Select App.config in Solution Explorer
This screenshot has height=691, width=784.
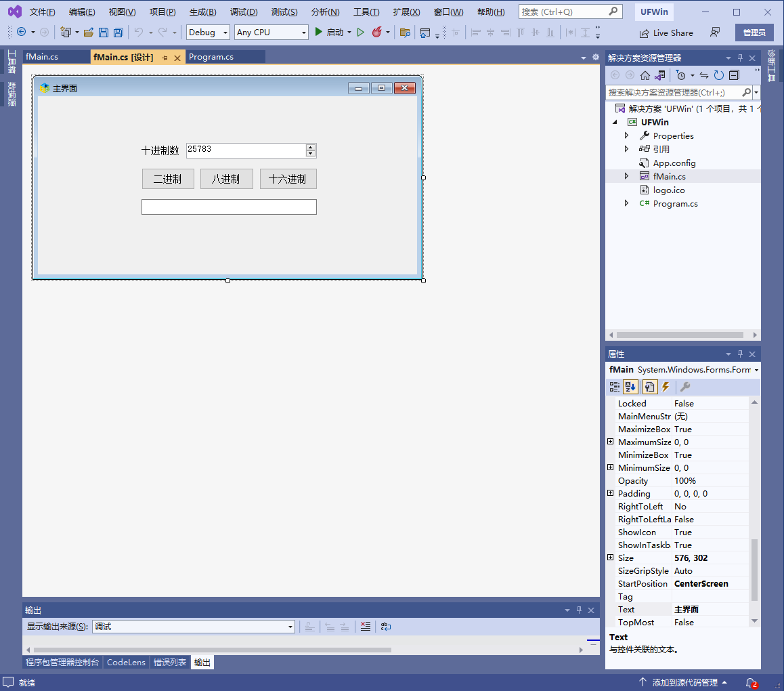coord(674,163)
